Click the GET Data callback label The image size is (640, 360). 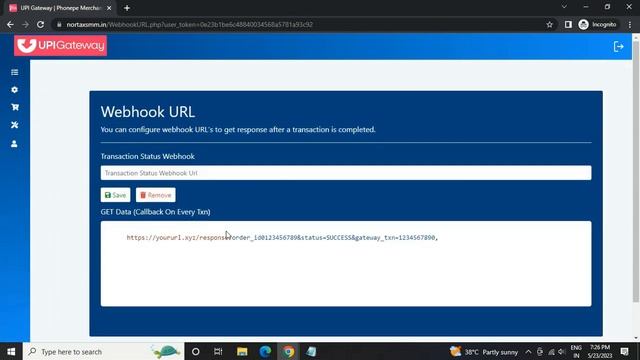[x=156, y=212]
